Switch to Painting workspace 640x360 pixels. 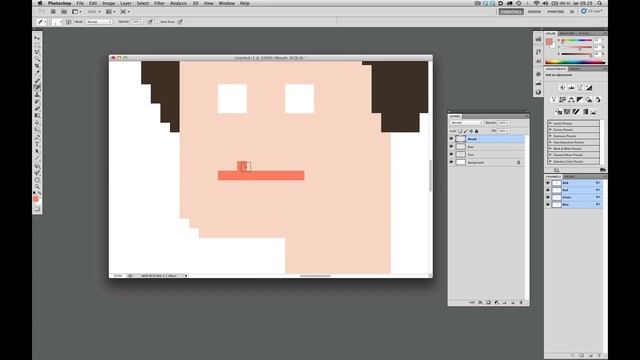(x=556, y=11)
